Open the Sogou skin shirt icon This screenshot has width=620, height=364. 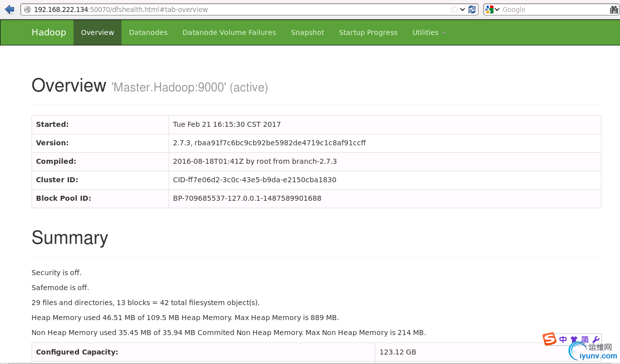[574, 340]
